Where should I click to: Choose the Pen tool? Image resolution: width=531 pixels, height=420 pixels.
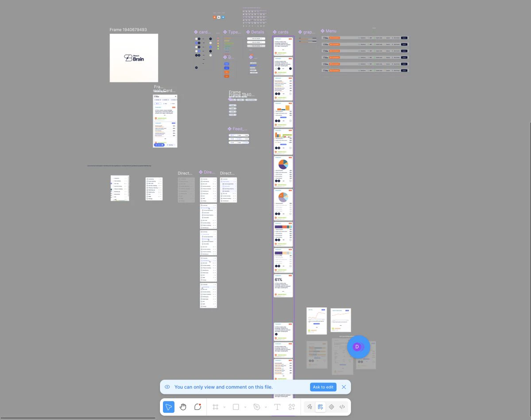click(x=257, y=407)
